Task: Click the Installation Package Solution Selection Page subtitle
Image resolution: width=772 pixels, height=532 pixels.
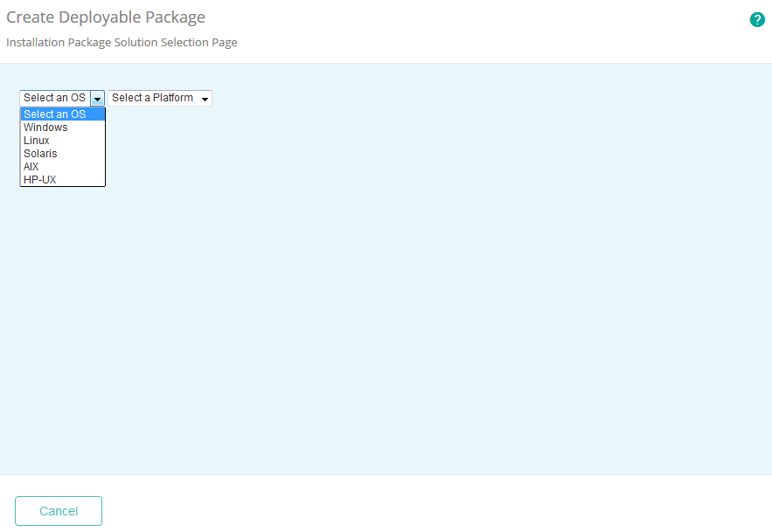Action: click(x=122, y=42)
